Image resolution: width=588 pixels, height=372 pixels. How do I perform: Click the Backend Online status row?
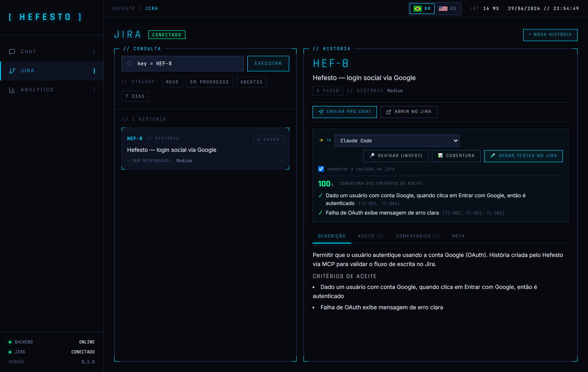click(51, 342)
